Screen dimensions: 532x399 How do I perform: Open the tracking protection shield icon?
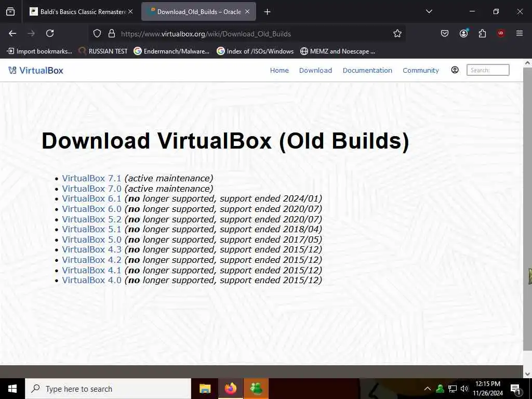97,33
